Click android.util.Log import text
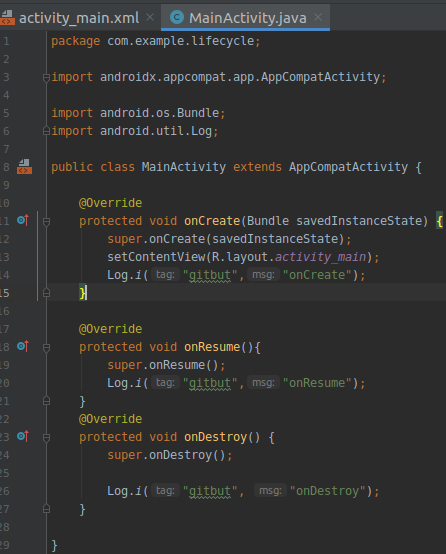Viewport: 446px width, 554px height. 156,131
